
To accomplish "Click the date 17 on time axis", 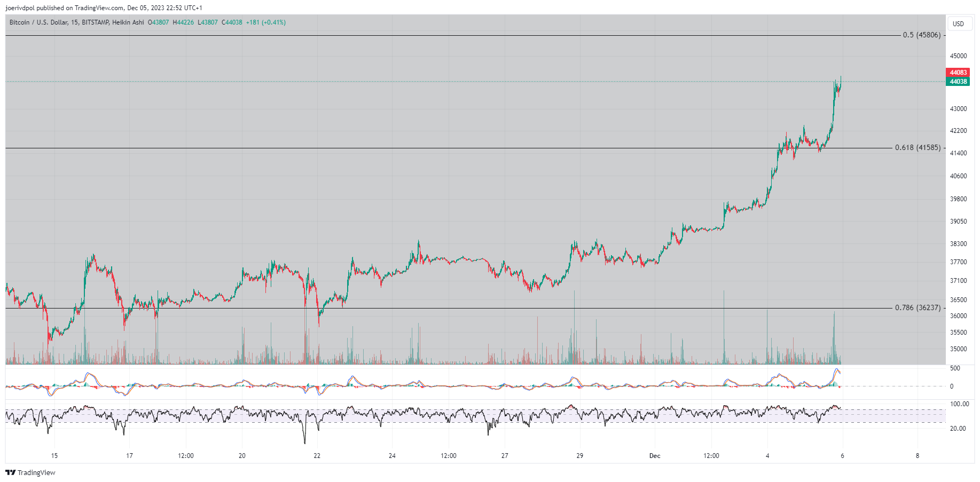I will (129, 456).
